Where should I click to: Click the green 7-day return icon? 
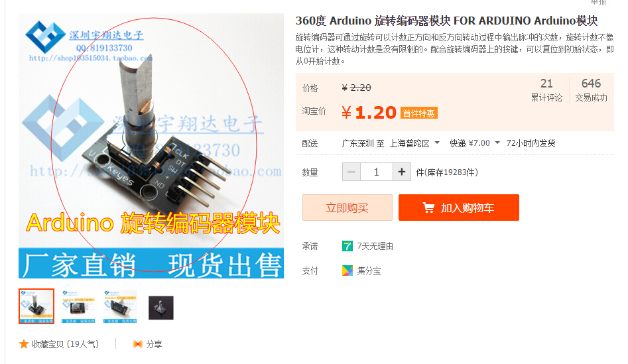point(347,246)
